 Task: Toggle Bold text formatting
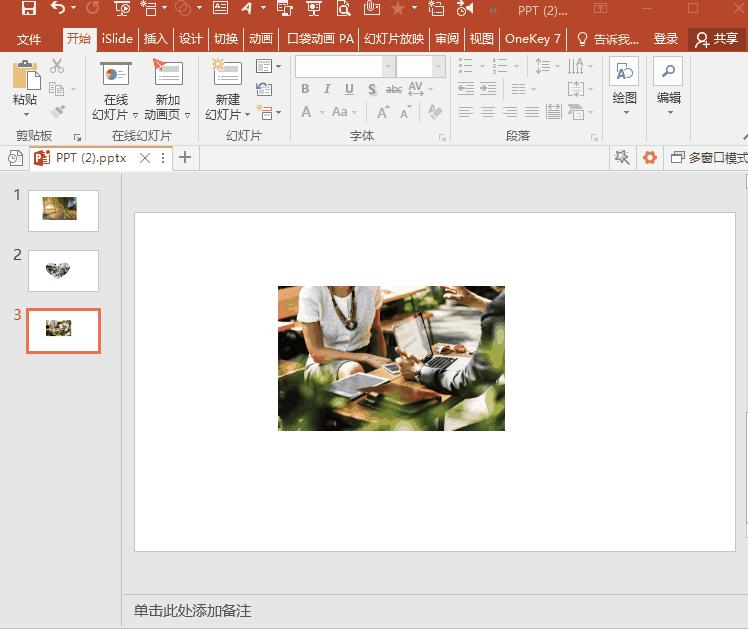click(306, 89)
